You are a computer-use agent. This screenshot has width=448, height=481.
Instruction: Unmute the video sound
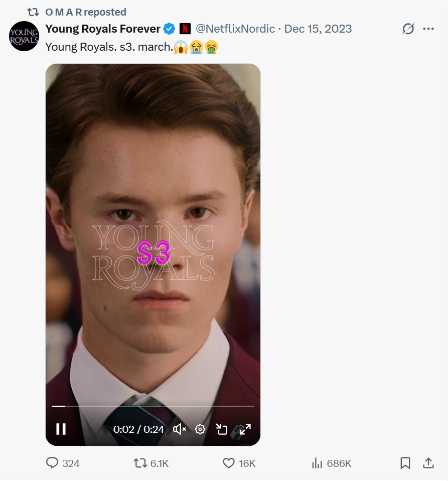click(x=180, y=429)
